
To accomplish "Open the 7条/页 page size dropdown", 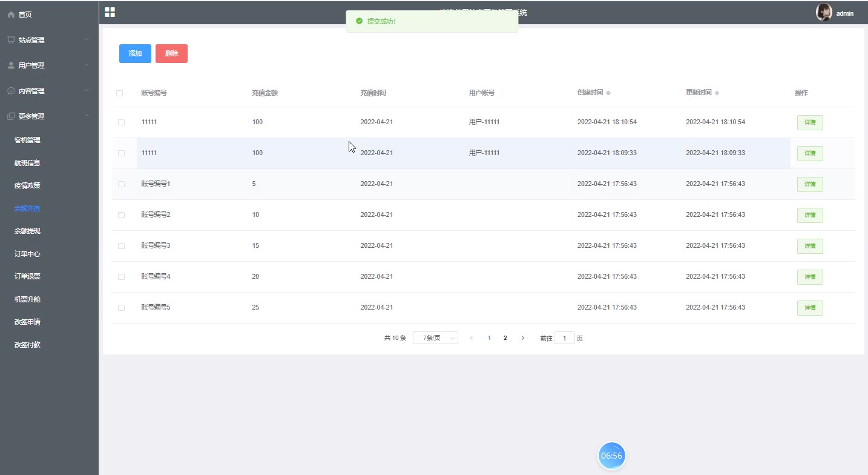I will click(x=435, y=338).
